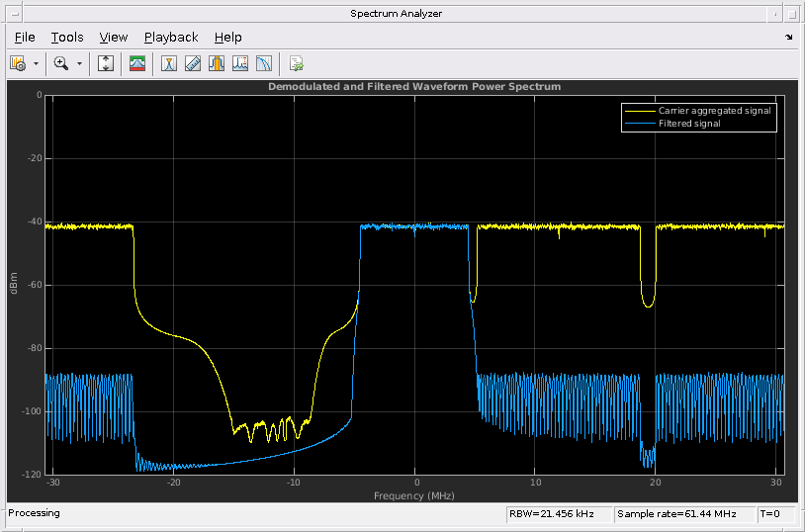Image resolution: width=805 pixels, height=532 pixels.
Task: Open the Spectral Mask icon
Action: 137,63
